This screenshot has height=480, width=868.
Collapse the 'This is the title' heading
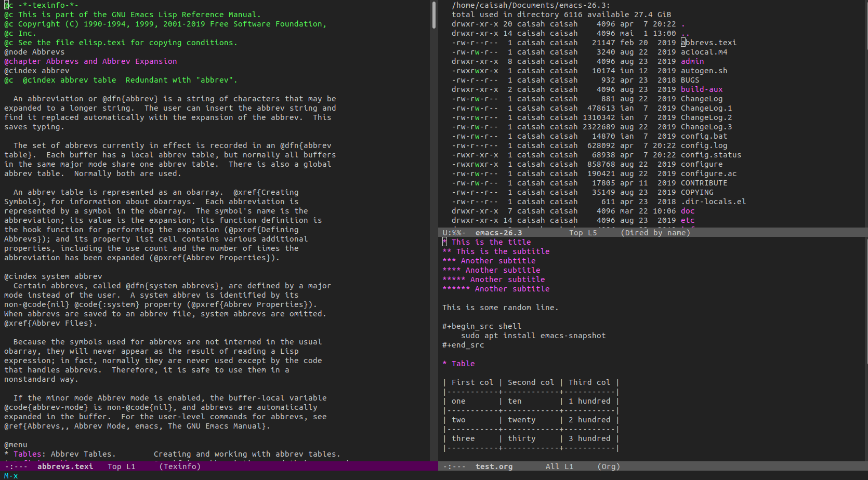point(491,242)
